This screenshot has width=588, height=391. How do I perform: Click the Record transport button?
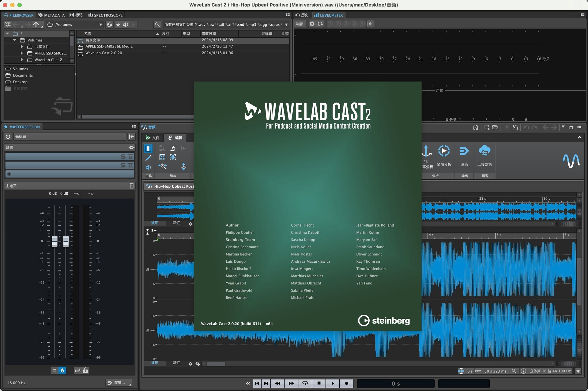(346, 383)
